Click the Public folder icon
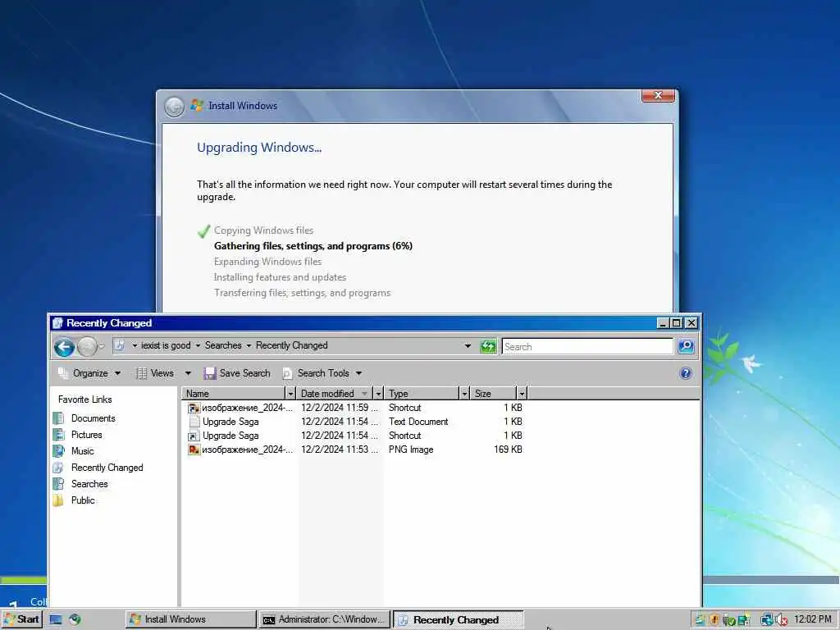 coord(59,500)
